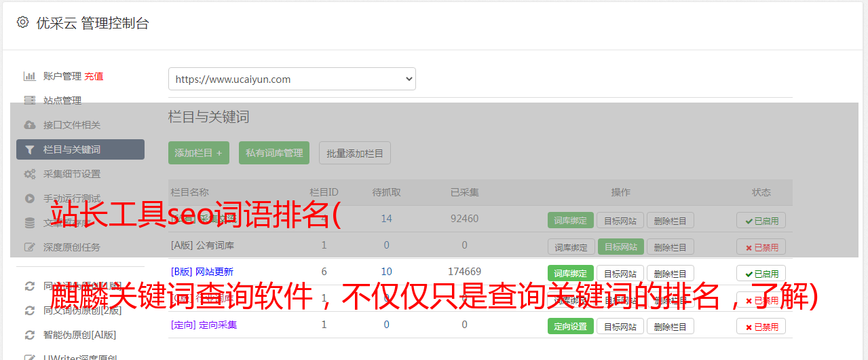
Task: Click collected count 174669
Action: coord(465,272)
